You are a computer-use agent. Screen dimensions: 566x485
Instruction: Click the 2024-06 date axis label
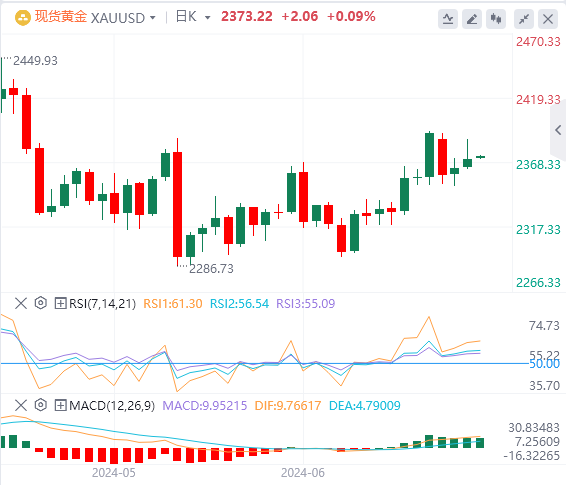[x=303, y=473]
